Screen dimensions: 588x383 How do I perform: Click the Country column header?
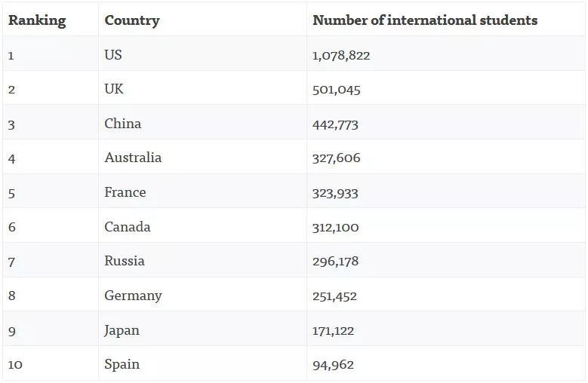click(132, 20)
